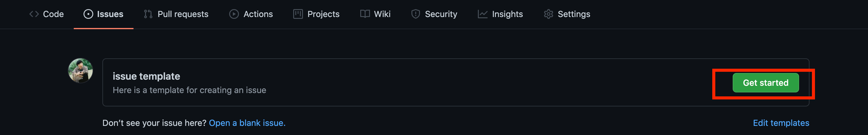Click the Pull requests branch icon
Viewport: 868px width, 135px height.
tap(148, 14)
